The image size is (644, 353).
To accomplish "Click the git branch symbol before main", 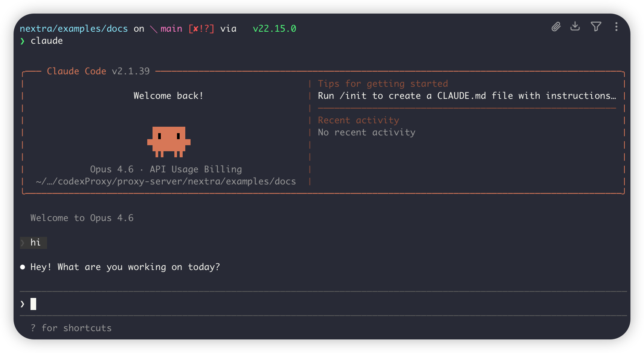I will pos(153,29).
